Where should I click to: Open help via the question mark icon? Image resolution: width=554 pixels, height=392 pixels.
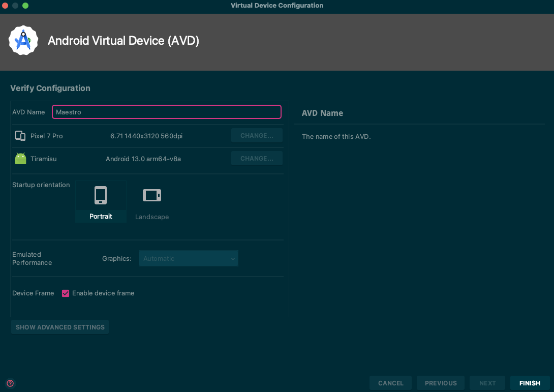pos(10,383)
